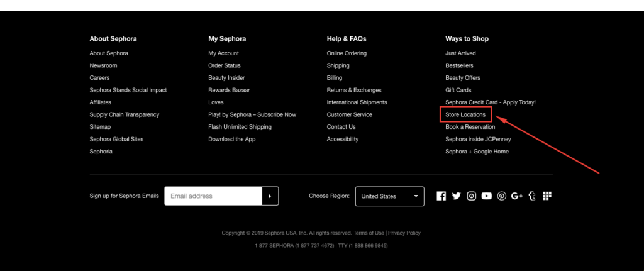Visit Rewards Bazaar

coord(229,91)
